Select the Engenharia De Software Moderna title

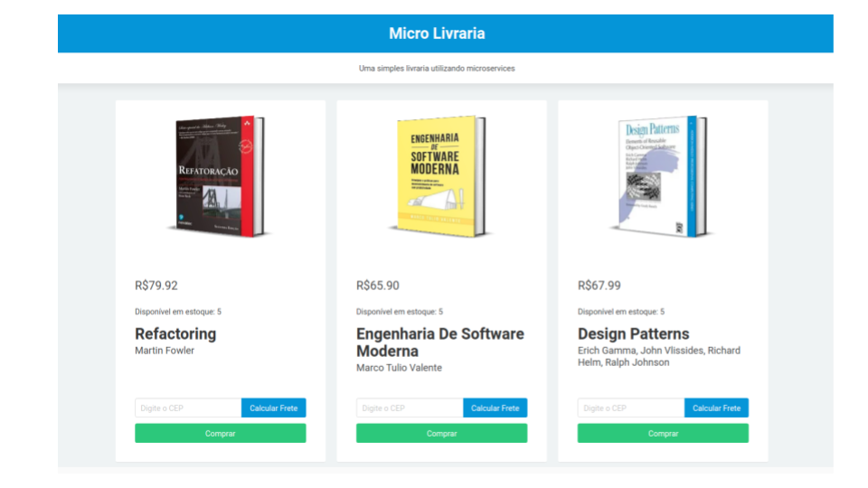coord(439,342)
